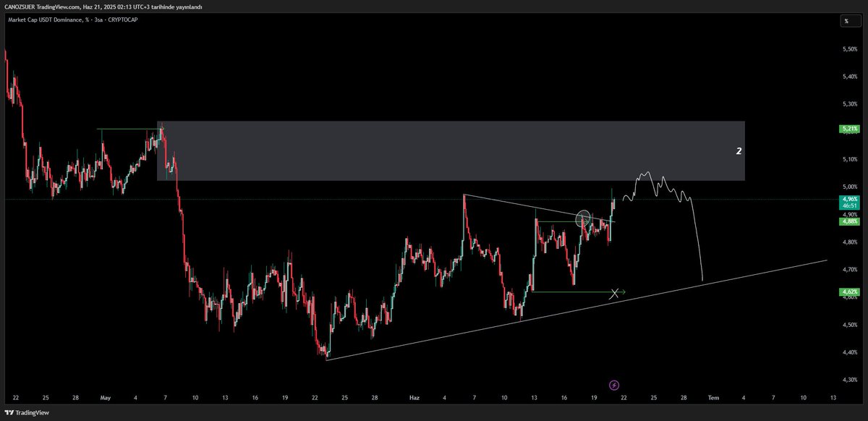The image size is (868, 421).
Task: Click the 3sa timeframe label in the legend
Action: (98, 20)
